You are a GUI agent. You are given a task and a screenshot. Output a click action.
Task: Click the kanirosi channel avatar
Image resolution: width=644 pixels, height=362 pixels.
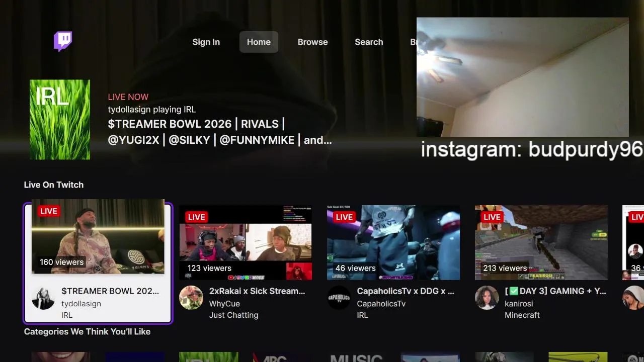487,298
